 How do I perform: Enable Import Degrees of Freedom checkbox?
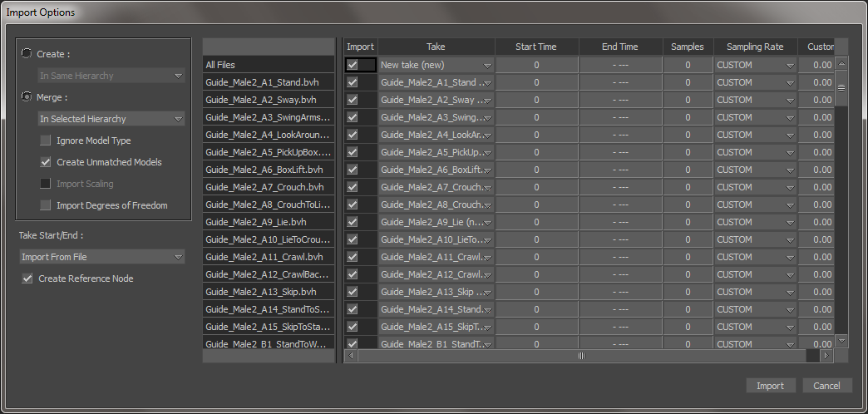point(46,205)
